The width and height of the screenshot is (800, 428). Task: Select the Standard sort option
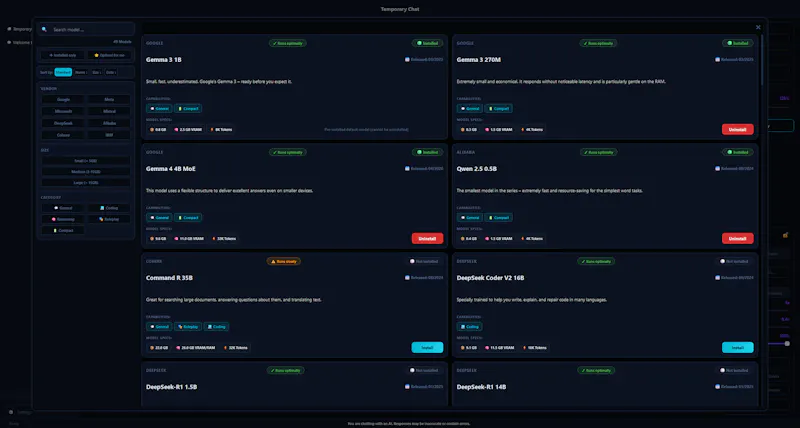click(x=63, y=72)
